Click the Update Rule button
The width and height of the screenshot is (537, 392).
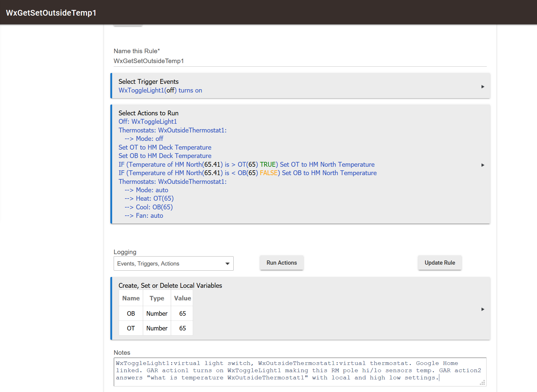[x=440, y=263]
